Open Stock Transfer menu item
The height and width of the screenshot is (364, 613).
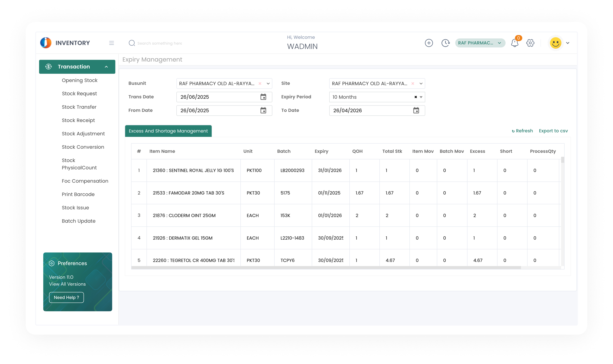coord(79,107)
